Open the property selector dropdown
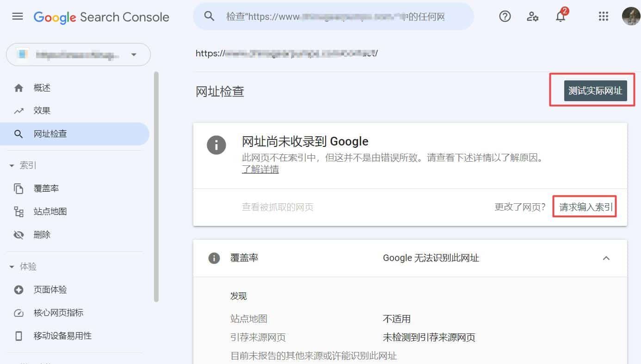Viewport: 641px width, 364px height. point(79,55)
